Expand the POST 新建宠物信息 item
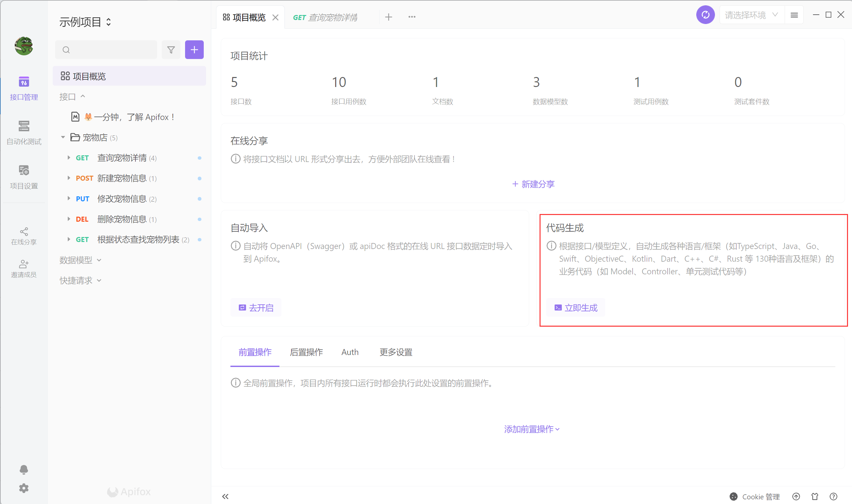 (x=69, y=178)
